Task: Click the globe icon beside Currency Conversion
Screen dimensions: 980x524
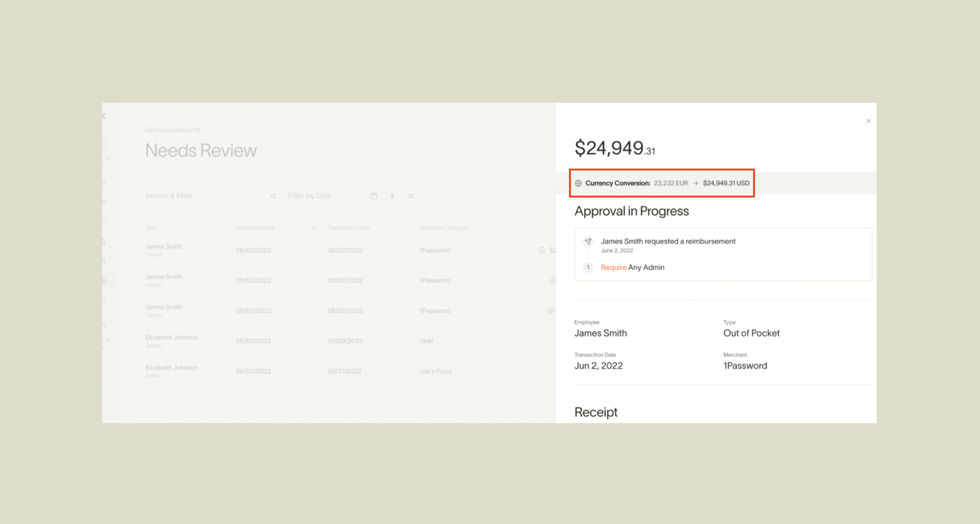Action: tap(578, 183)
